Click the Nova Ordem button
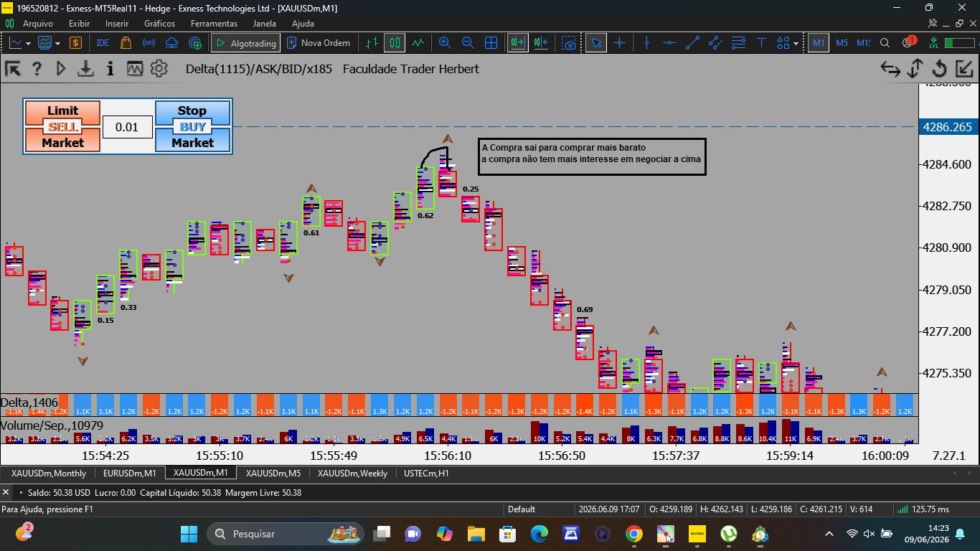The width and height of the screenshot is (980, 551). tap(319, 43)
